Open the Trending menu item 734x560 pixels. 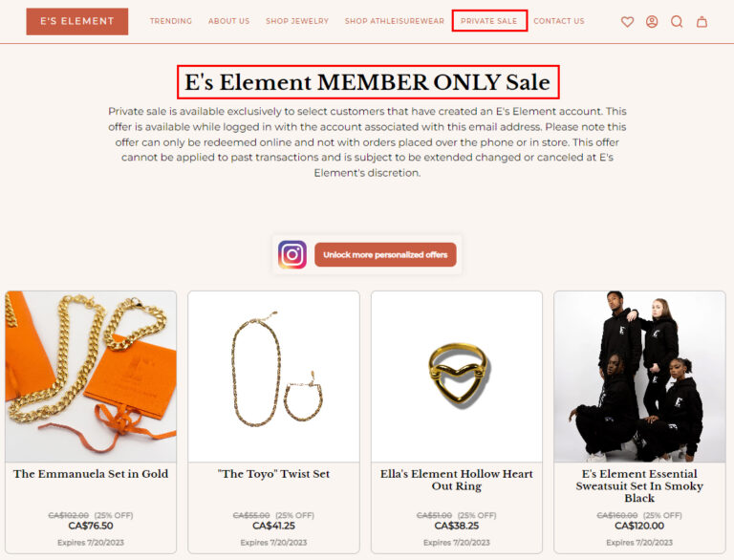(x=171, y=21)
